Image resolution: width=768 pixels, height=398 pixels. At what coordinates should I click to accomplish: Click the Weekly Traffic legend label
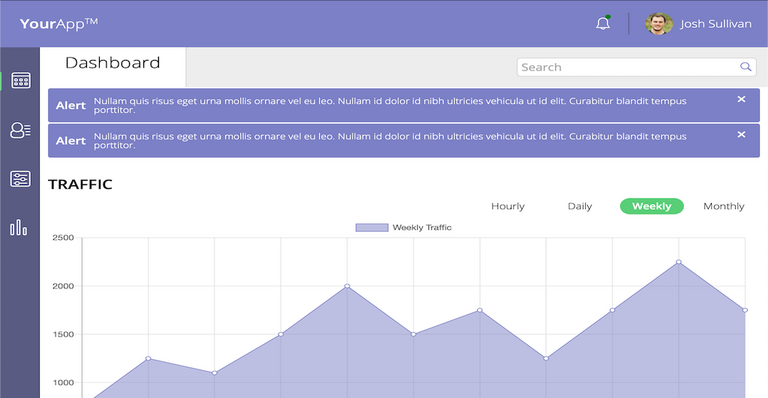pos(422,228)
